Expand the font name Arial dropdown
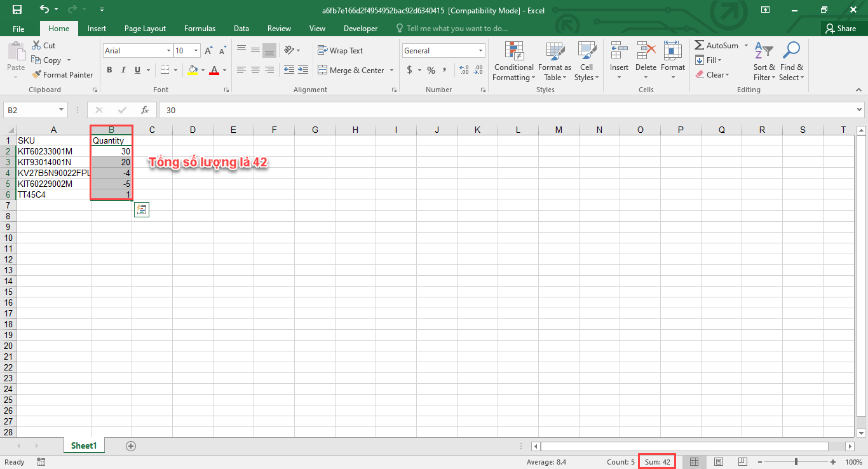The image size is (868, 469). [168, 51]
